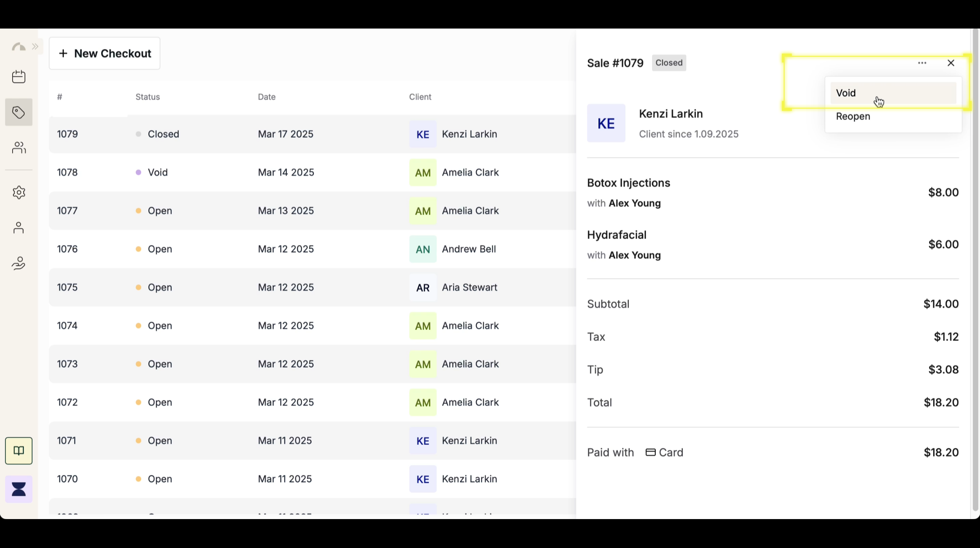Click the purple hourglass icon
The image size is (980, 548).
(19, 489)
